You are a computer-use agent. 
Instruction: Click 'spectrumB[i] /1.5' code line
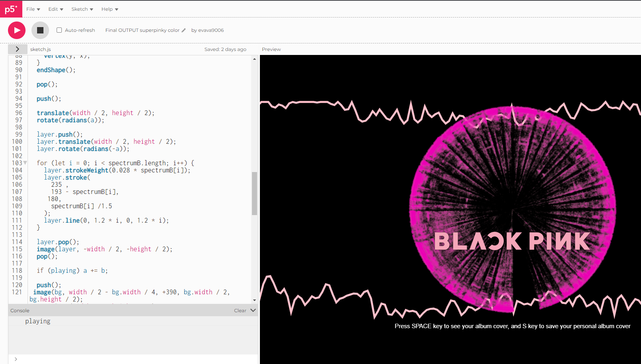pyautogui.click(x=81, y=206)
